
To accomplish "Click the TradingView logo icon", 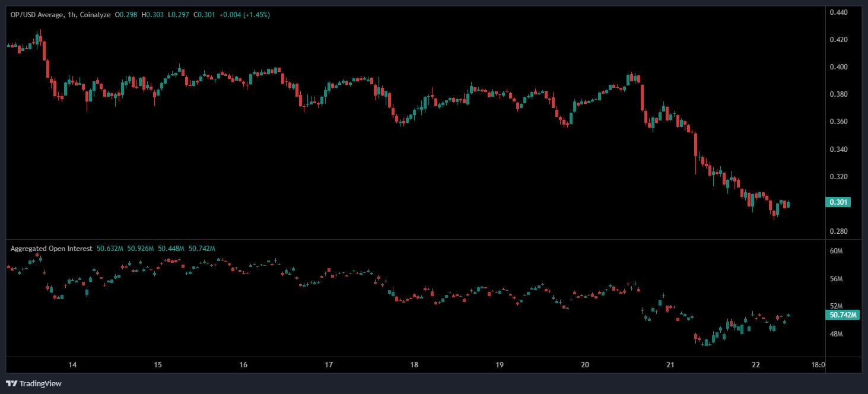I will pyautogui.click(x=11, y=383).
